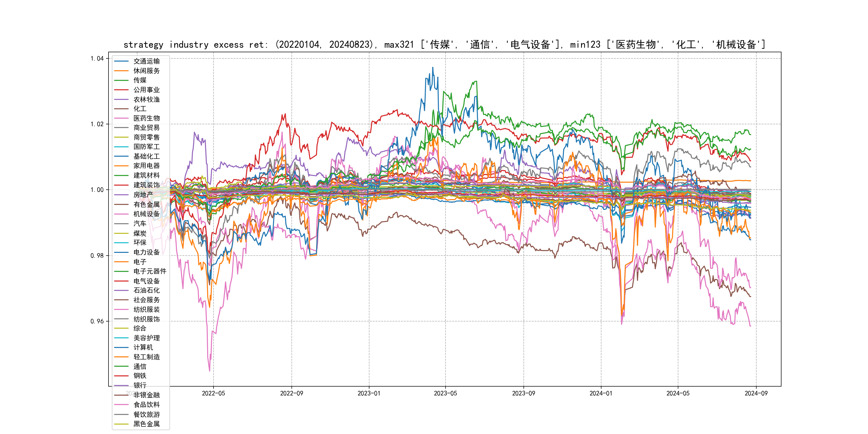Select the 机械设备 legend label
The width and height of the screenshot is (868, 434).
146,214
